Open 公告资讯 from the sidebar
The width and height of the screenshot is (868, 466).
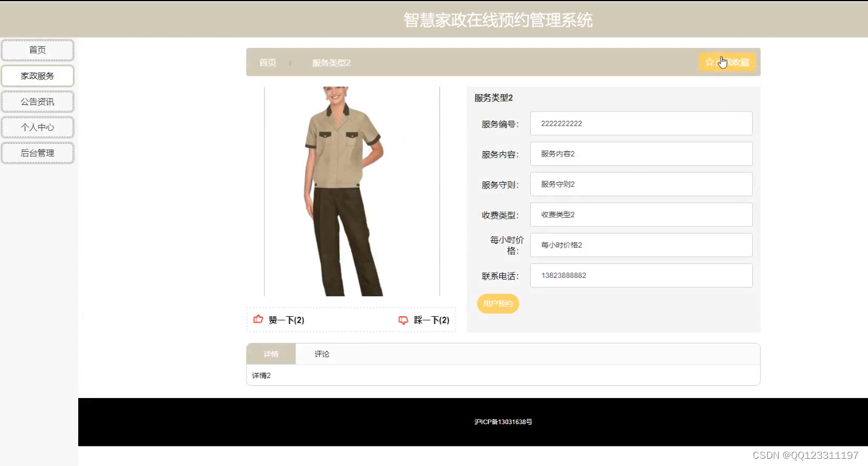(x=38, y=101)
